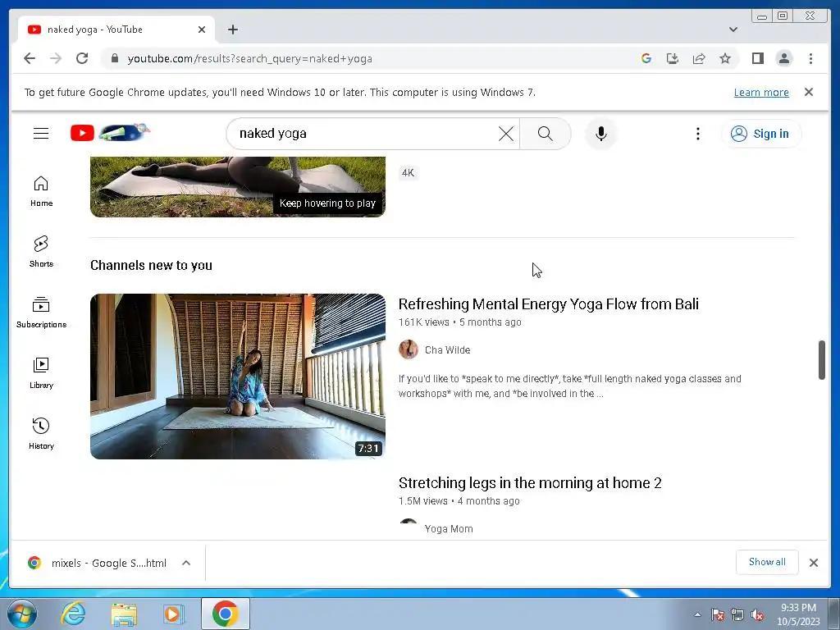840x630 pixels.
Task: Go to Home in sidebar
Action: click(41, 191)
